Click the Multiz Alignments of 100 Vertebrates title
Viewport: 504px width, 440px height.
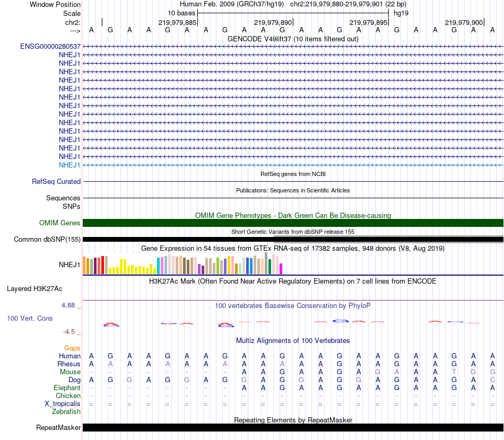point(293,341)
